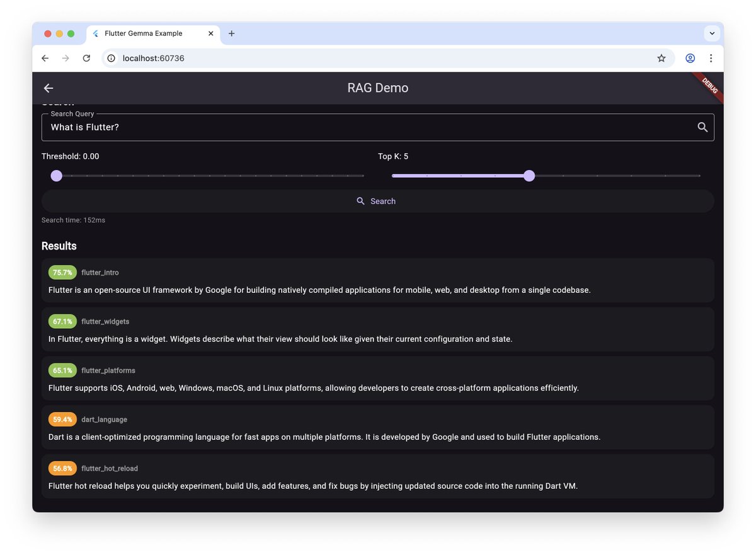Click the 59.4% badge on dart_language result
Image resolution: width=756 pixels, height=555 pixels.
point(62,419)
